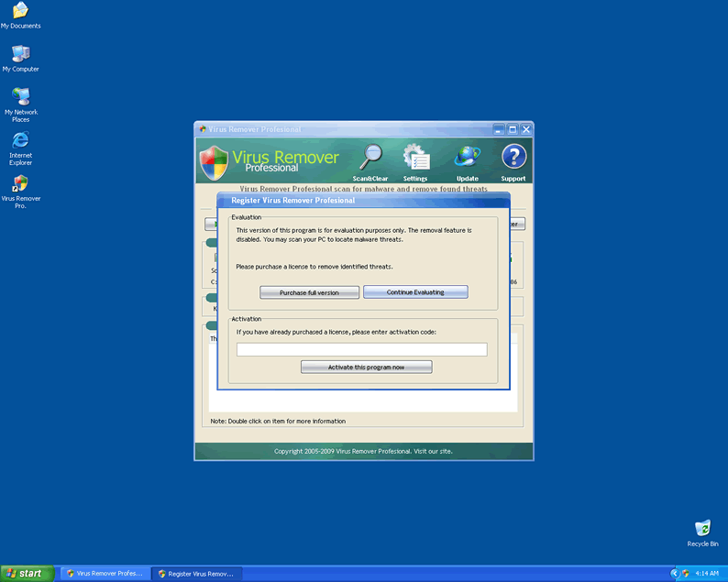
Task: Open the Settings checklist icon
Action: tap(415, 159)
